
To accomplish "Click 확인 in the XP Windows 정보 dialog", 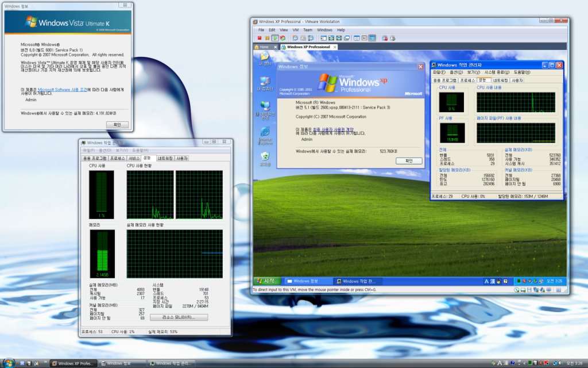I will point(409,161).
